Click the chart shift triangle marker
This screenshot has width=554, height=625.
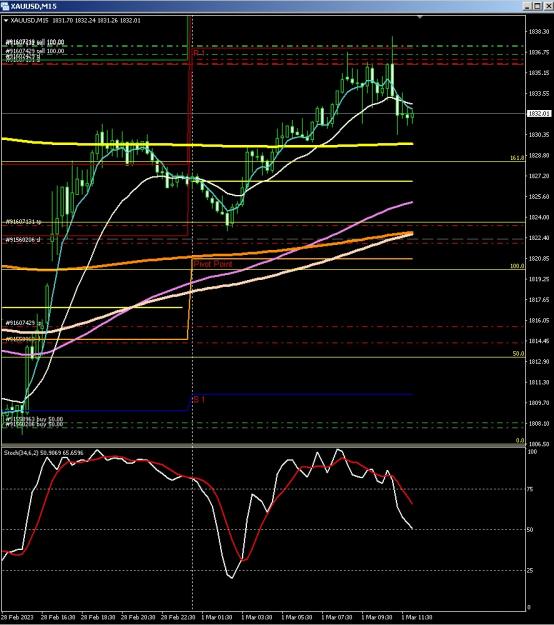tap(420, 17)
